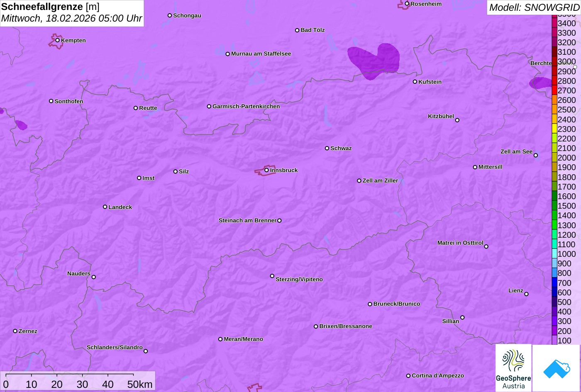The height and width of the screenshot is (392, 581).
Task: Click the Kitzbühel marker dot
Action: coord(457,120)
